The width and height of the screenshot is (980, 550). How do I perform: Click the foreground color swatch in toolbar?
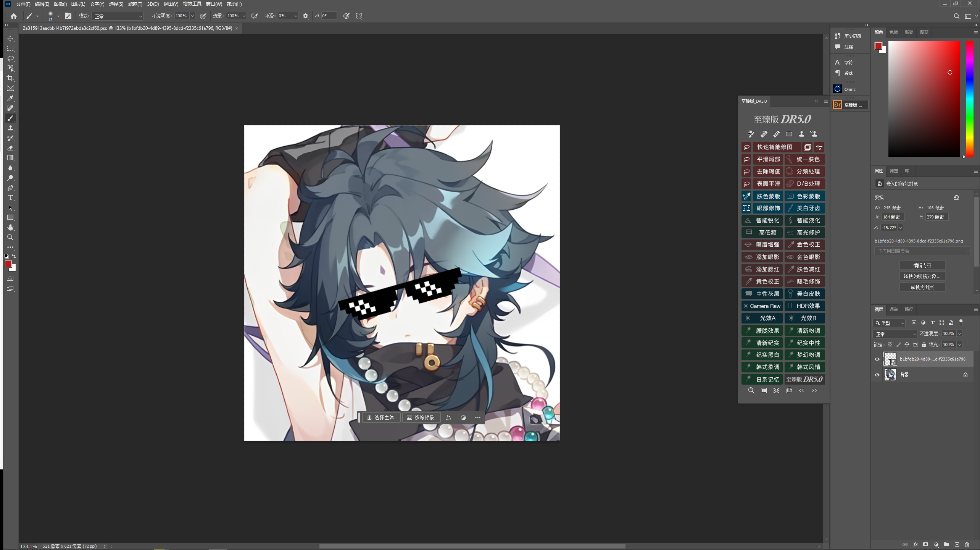(x=8, y=264)
